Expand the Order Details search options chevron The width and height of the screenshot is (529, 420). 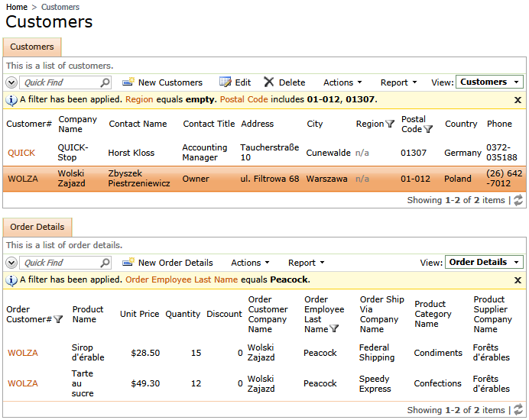pyautogui.click(x=11, y=263)
